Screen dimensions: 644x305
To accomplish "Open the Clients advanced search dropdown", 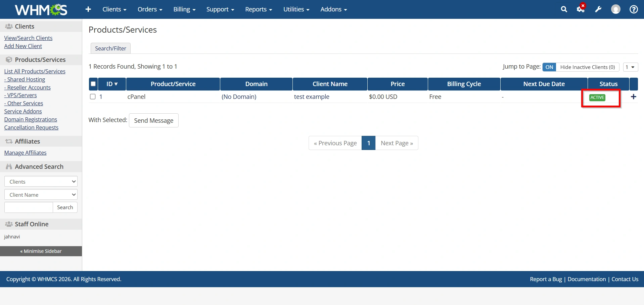I will (x=41, y=182).
